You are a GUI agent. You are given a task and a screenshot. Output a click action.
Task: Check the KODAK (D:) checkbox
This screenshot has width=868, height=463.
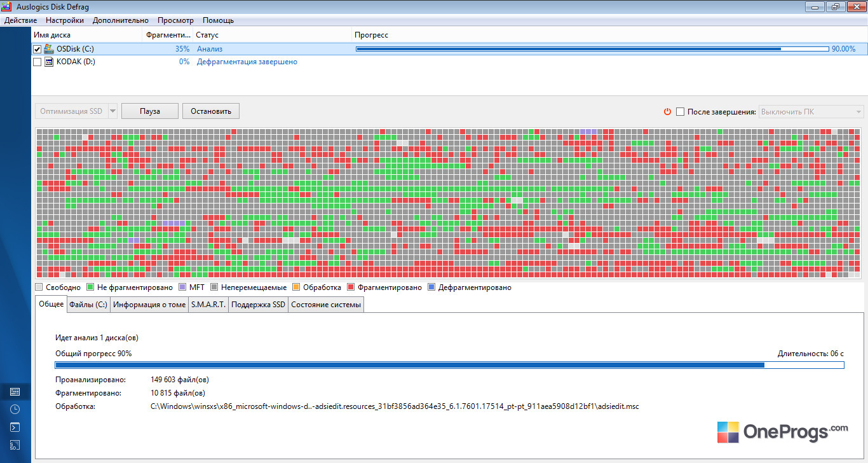pyautogui.click(x=37, y=62)
